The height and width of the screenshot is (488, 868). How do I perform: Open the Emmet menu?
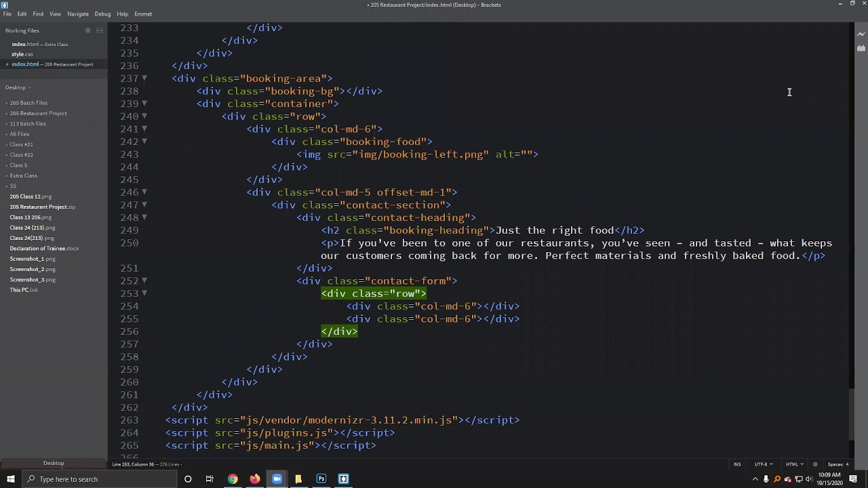coord(143,14)
